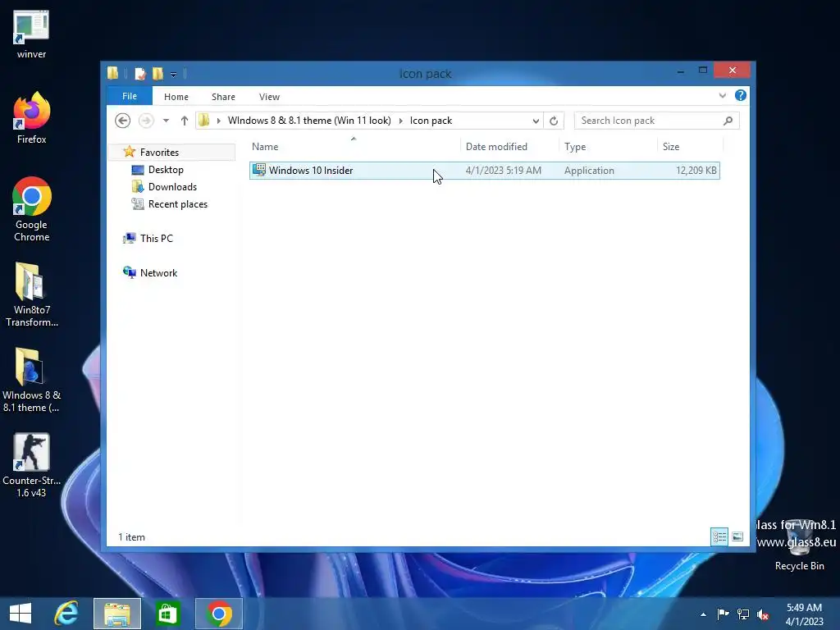Image resolution: width=840 pixels, height=630 pixels.
Task: Click the 4/1/2023 5:19 AM date cell
Action: [503, 171]
